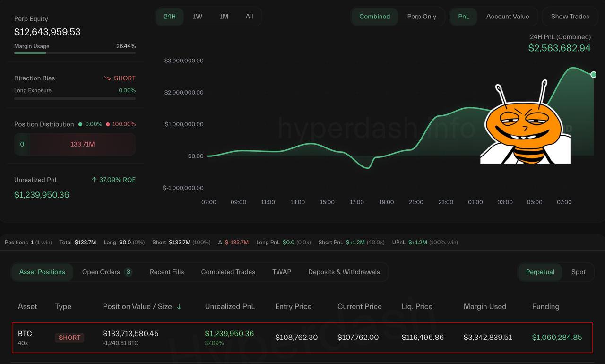Sort by Margin Used column header
The image size is (605, 364).
click(x=485, y=306)
